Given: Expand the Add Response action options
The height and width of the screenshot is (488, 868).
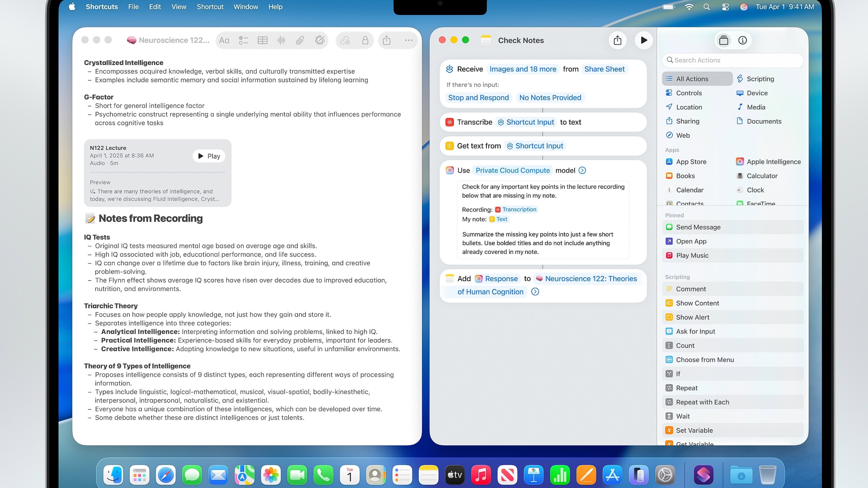Looking at the screenshot, I should pos(535,292).
